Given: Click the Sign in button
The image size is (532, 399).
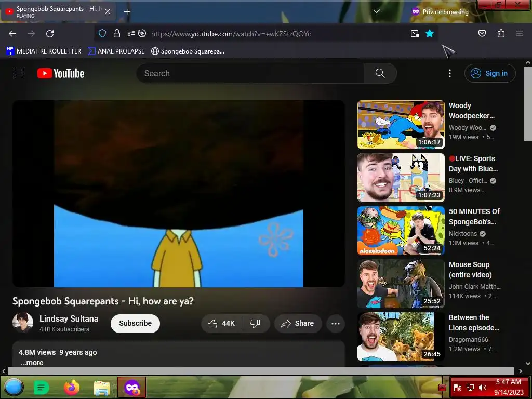Looking at the screenshot, I should click(x=489, y=73).
